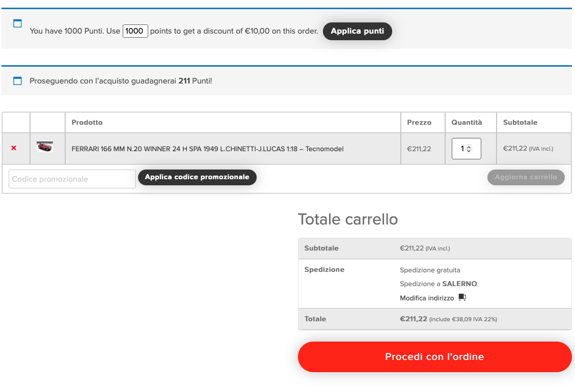Viewport: 575px width, 392px height.
Task: Remove the Ferrari 166 MM item with red X
Action: [x=14, y=148]
